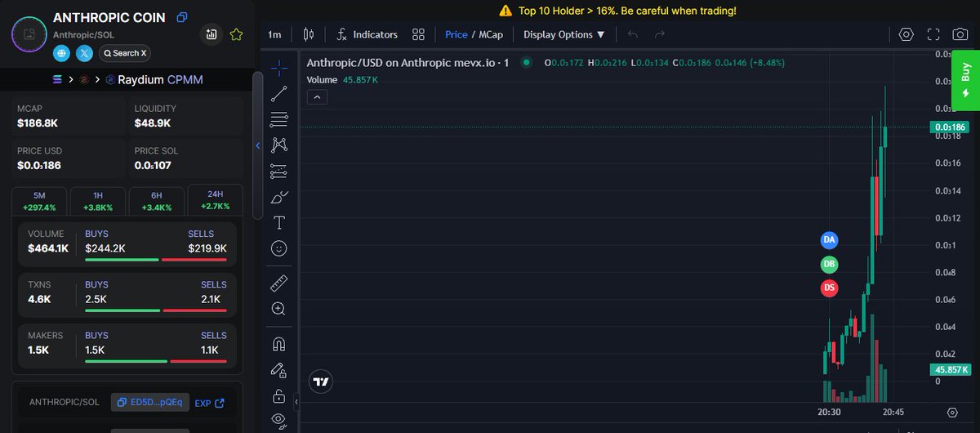Click the token avatar image placeholder
Viewport: 980px width, 433px height.
29,35
